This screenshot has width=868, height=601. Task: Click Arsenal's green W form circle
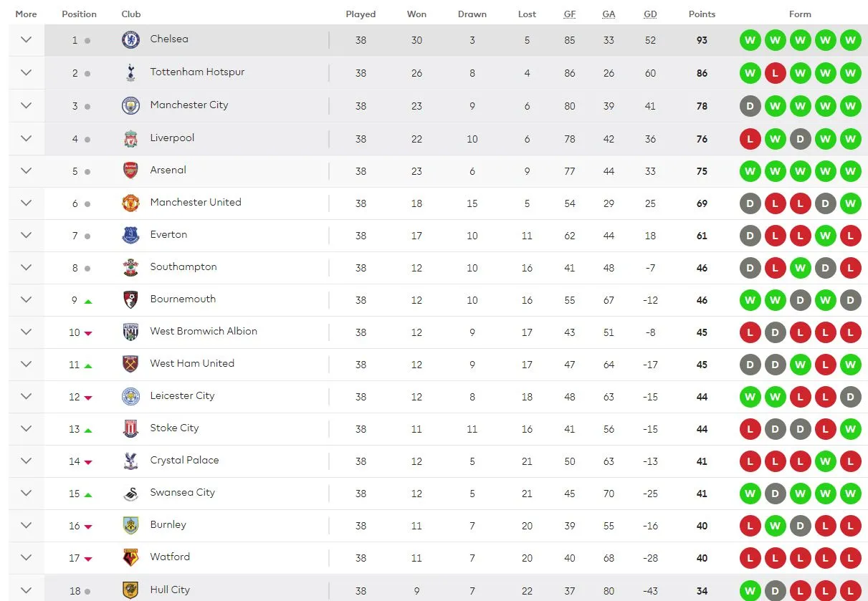click(750, 171)
